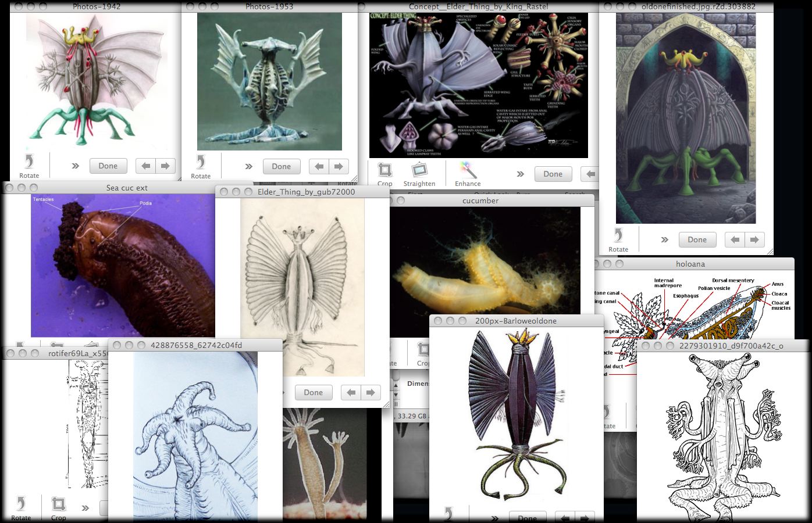812x523 pixels.
Task: Click the Polian vesicle label in holoana
Action: point(714,288)
